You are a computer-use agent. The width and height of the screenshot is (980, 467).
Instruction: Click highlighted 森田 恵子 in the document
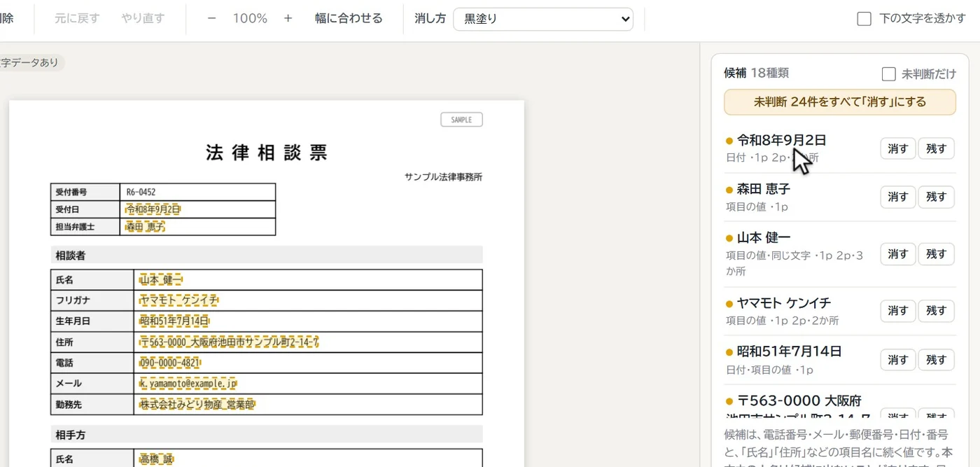(x=145, y=227)
